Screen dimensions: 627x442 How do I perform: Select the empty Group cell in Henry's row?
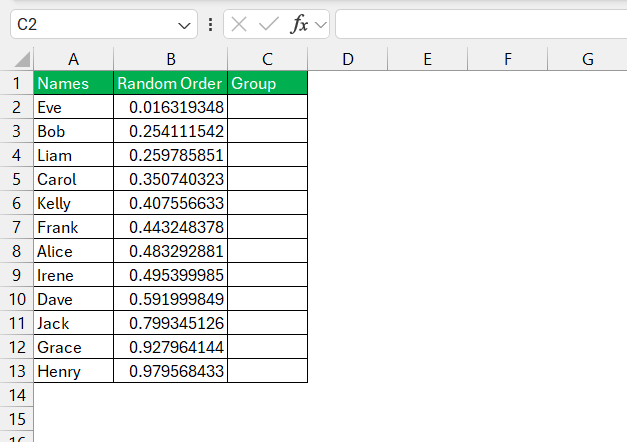click(x=268, y=371)
